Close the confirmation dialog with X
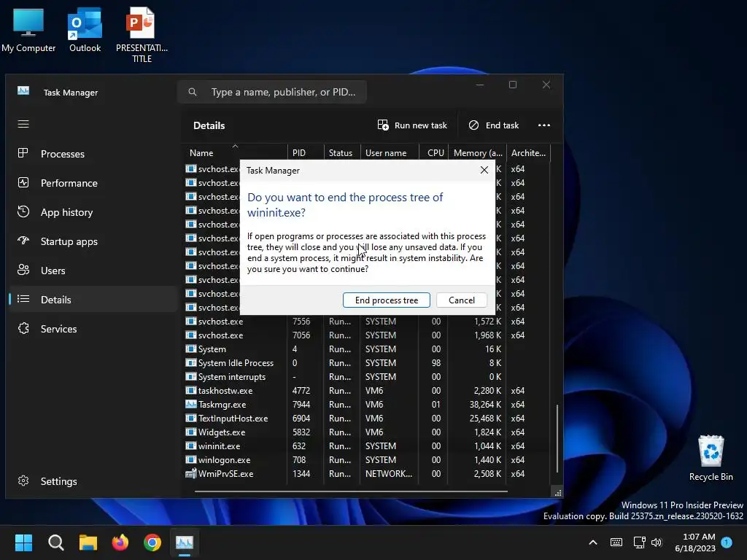747x560 pixels. point(484,170)
